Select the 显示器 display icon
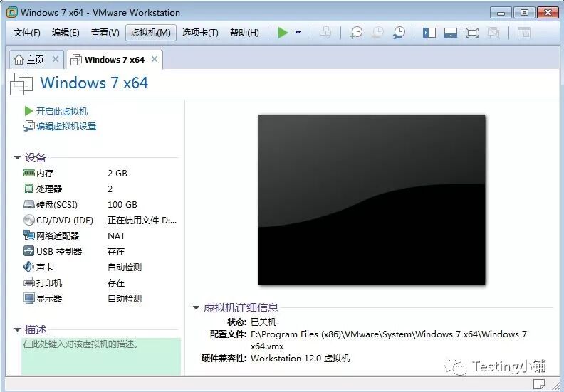 click(28, 298)
